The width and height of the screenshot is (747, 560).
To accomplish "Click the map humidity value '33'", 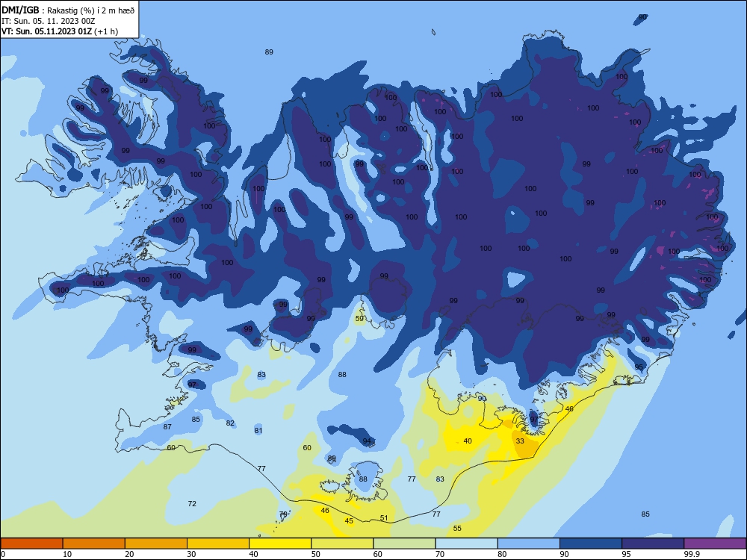I will [520, 441].
